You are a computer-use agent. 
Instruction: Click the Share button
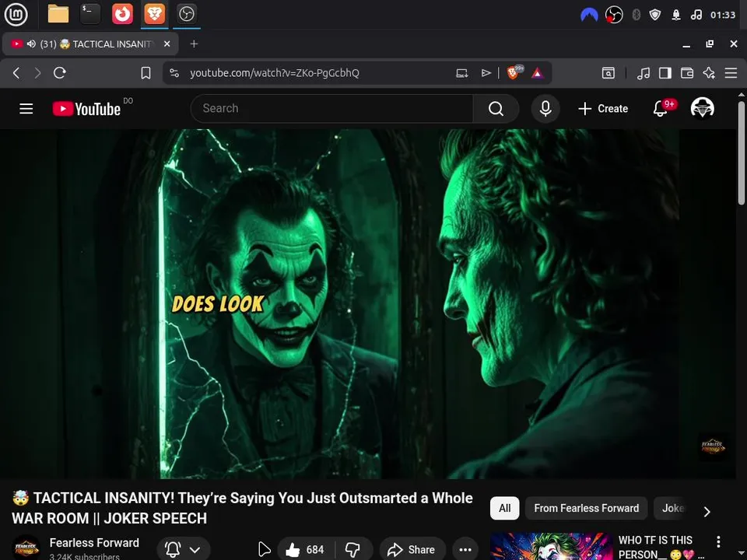click(x=412, y=550)
